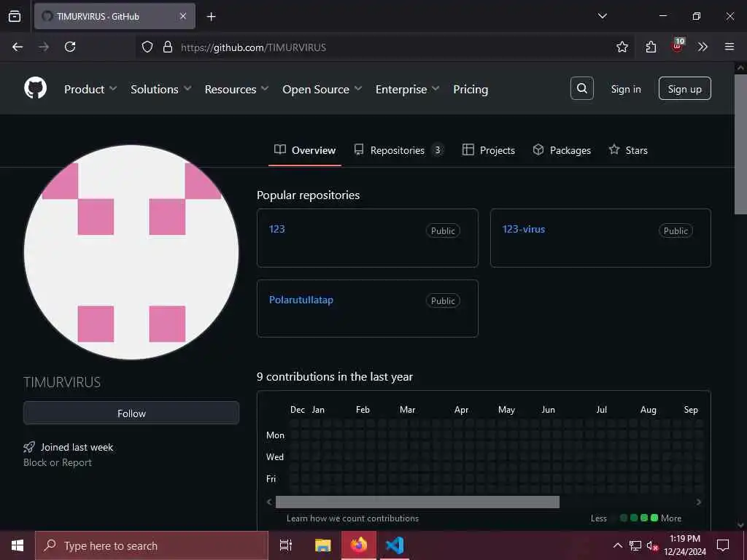The width and height of the screenshot is (747, 560).
Task: Close the TIMURVIRUS GitHub tab
Action: pyautogui.click(x=183, y=16)
